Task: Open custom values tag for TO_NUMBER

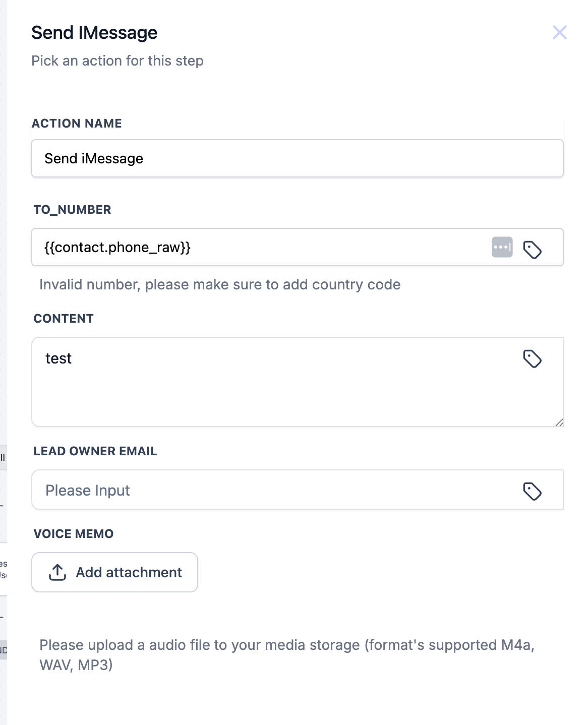Action: point(532,250)
